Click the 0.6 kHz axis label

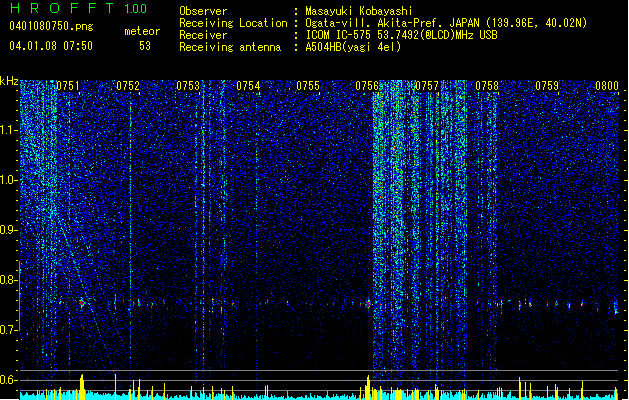[8, 380]
